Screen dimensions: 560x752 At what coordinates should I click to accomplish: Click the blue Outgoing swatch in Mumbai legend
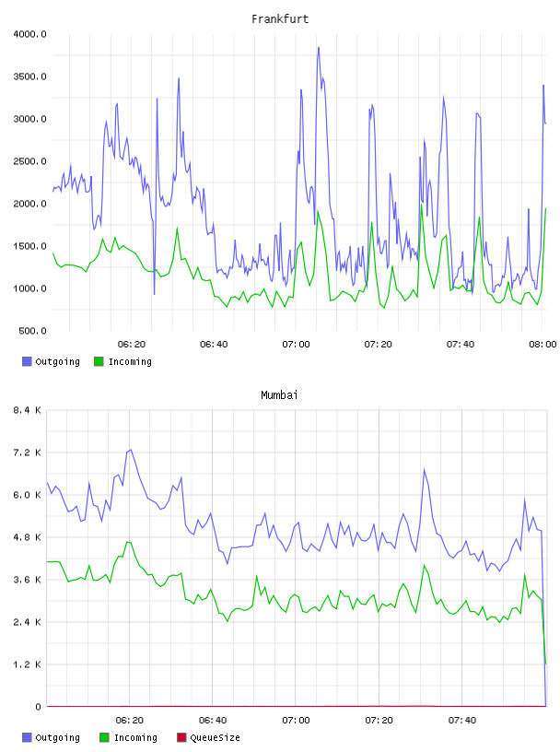click(27, 737)
